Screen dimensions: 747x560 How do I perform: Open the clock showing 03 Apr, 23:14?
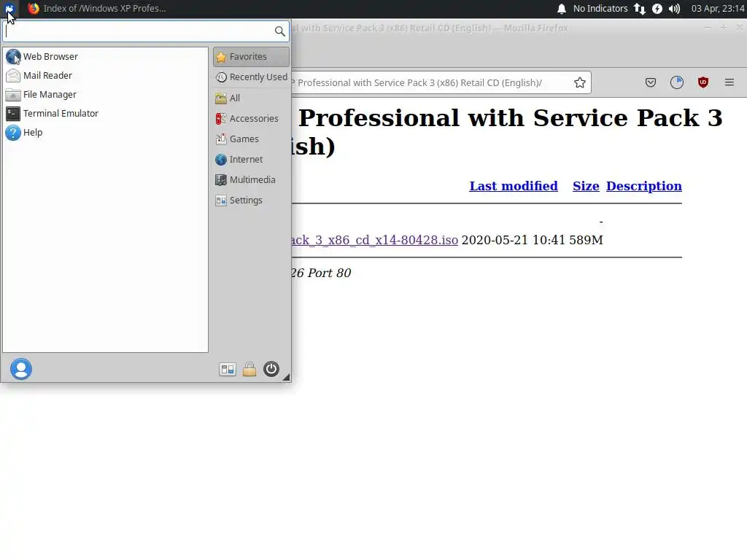(x=718, y=9)
